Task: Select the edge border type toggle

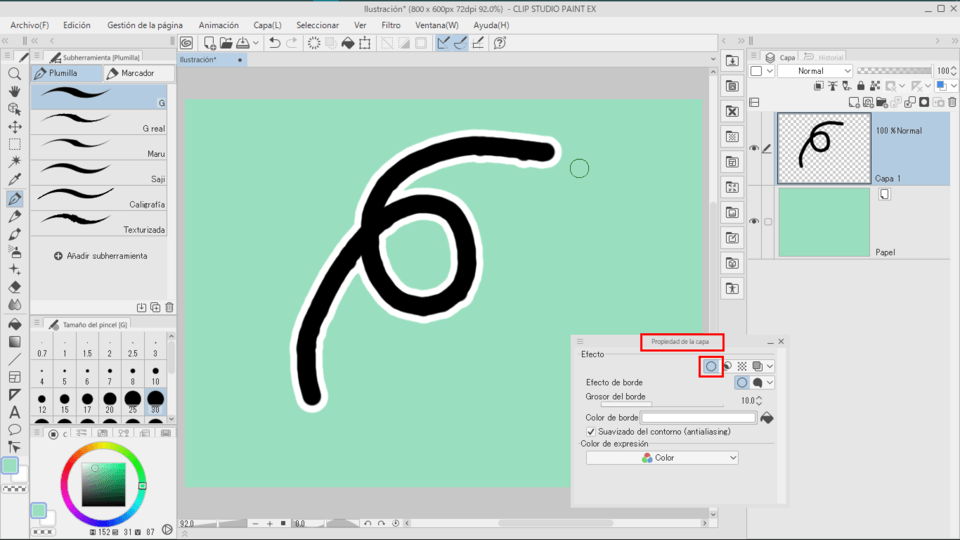Action: pos(742,383)
